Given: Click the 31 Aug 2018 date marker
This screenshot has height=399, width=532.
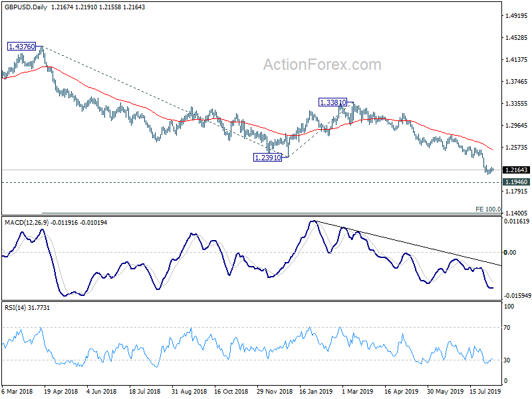Looking at the screenshot, I should pyautogui.click(x=189, y=391).
